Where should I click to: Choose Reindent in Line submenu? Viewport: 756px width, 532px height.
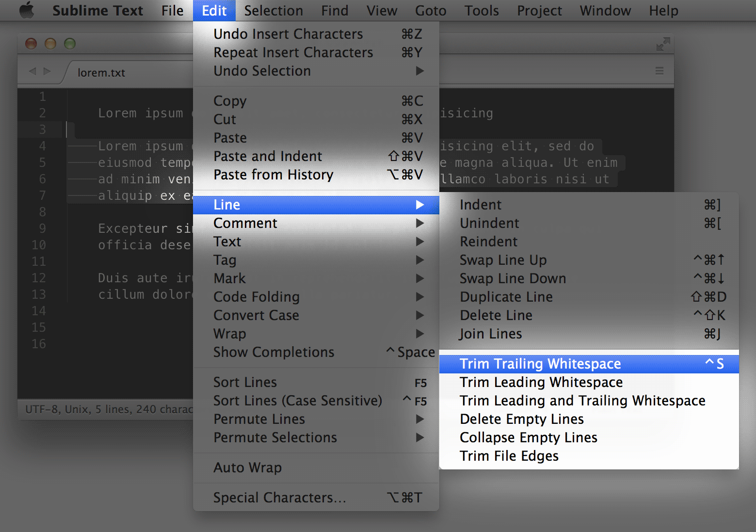click(589, 242)
